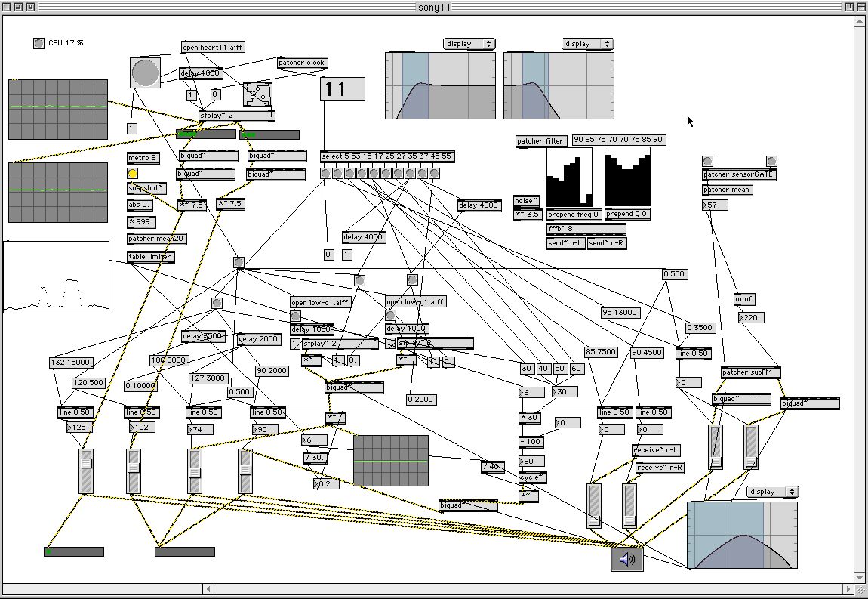Screen dimensions: 868x599
Task: Click the frequency bands multislider under patcher filter
Action: coord(570,178)
